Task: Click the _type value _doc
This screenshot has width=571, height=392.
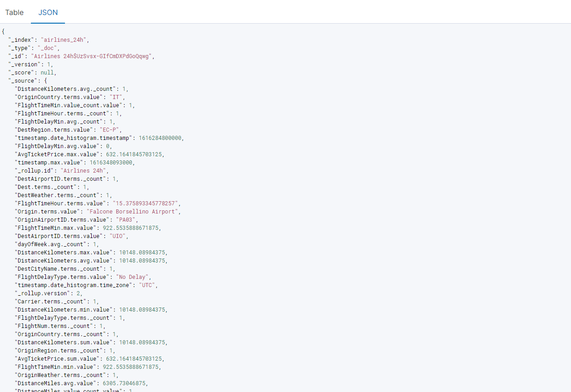Action: (x=48, y=48)
